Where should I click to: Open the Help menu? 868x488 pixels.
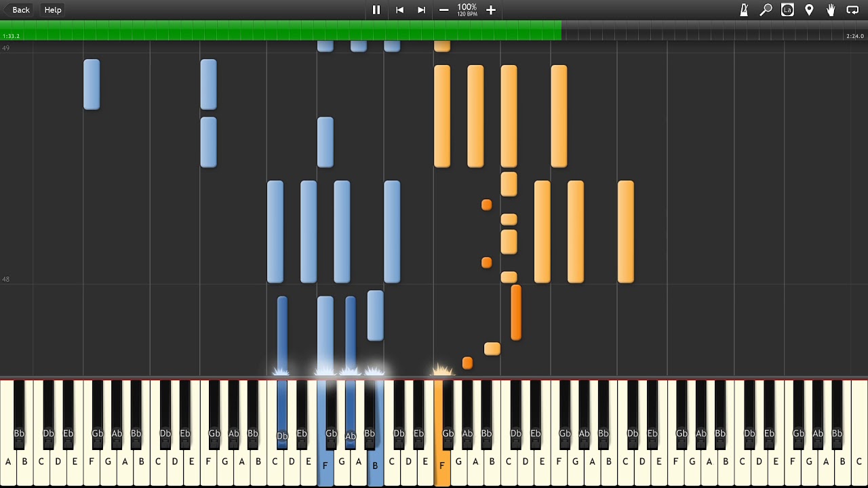(x=53, y=9)
